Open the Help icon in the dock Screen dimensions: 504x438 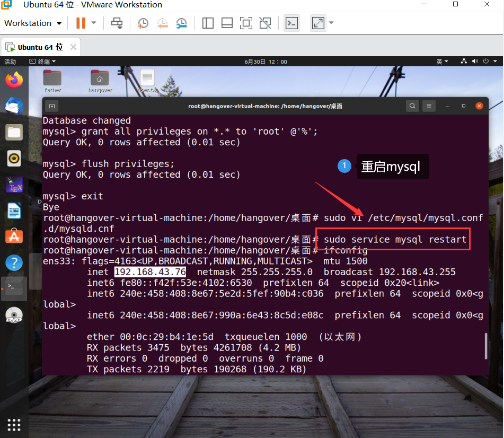click(14, 262)
